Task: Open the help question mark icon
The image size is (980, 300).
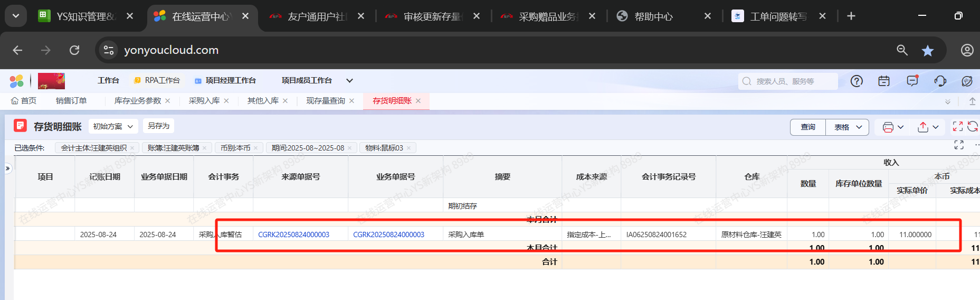Action: click(x=857, y=81)
